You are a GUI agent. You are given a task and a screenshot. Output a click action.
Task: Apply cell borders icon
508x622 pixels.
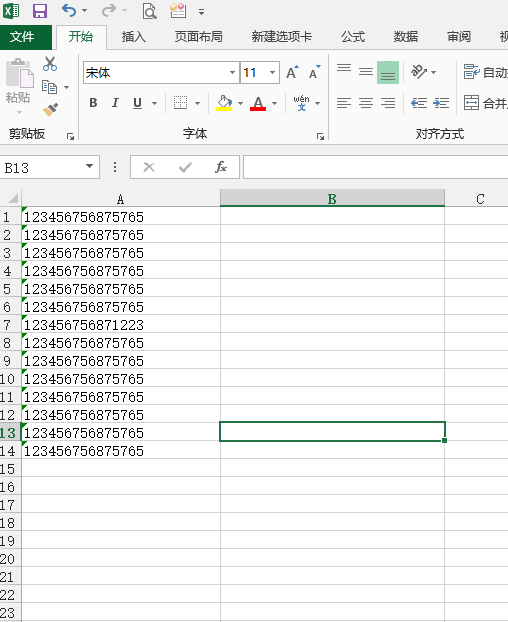tap(180, 103)
